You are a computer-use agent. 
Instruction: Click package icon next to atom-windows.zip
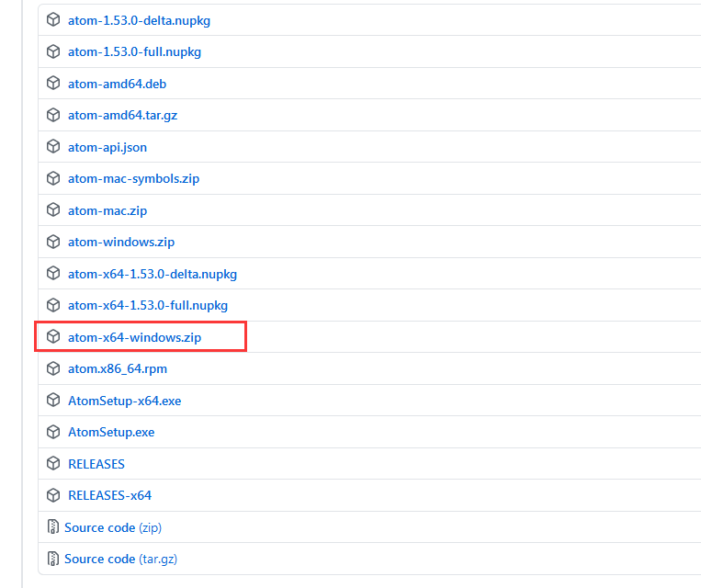click(x=53, y=242)
